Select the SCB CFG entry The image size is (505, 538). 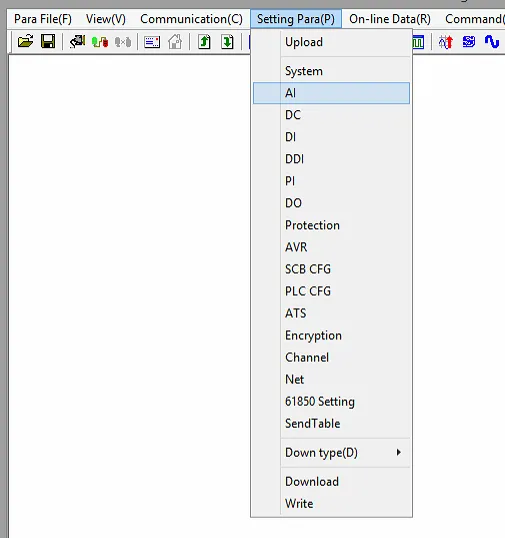click(x=331, y=269)
